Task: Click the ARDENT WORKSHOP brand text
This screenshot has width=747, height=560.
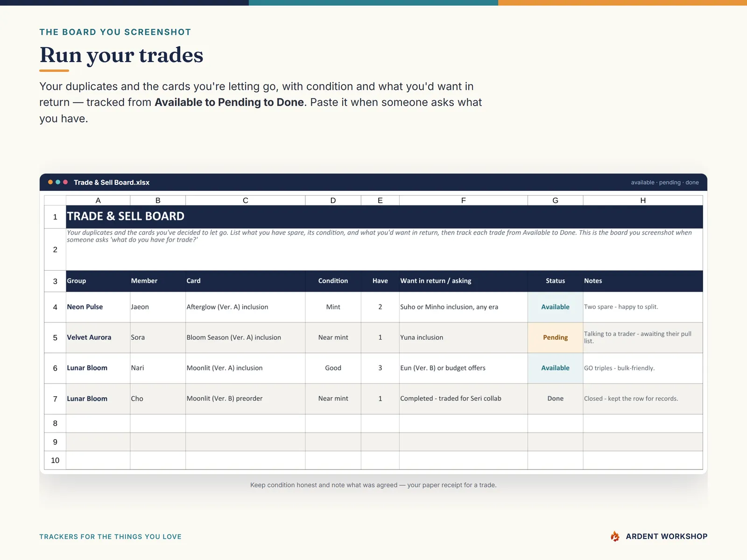Action: (x=667, y=537)
